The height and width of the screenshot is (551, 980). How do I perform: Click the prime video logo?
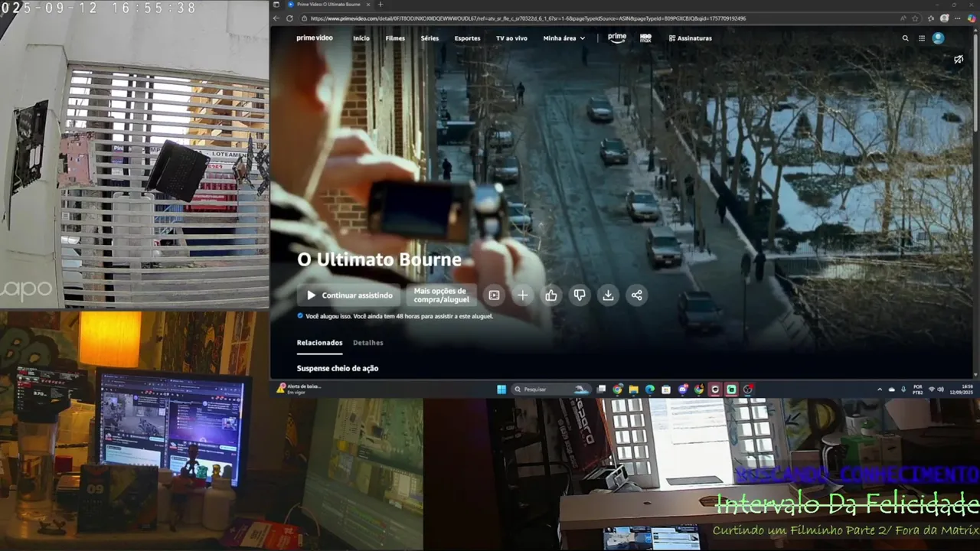click(x=315, y=38)
